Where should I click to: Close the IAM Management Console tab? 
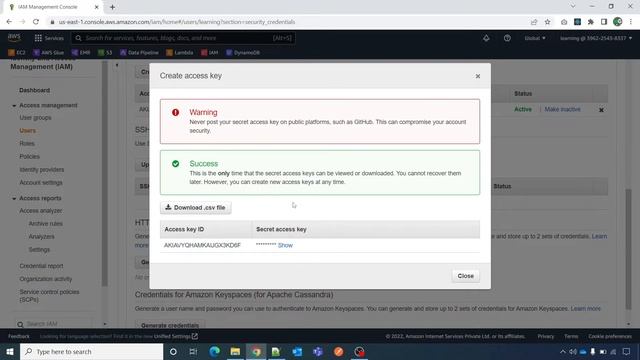click(97, 7)
